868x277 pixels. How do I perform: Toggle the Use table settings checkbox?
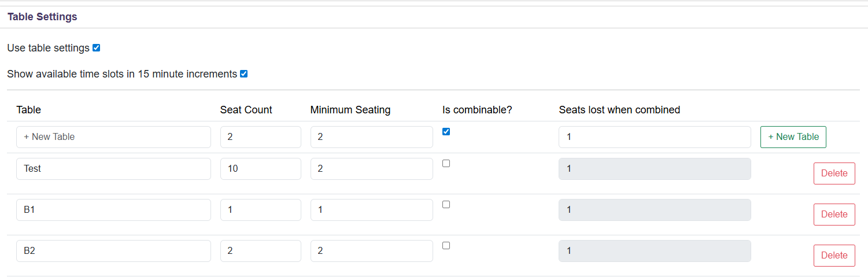(97, 48)
